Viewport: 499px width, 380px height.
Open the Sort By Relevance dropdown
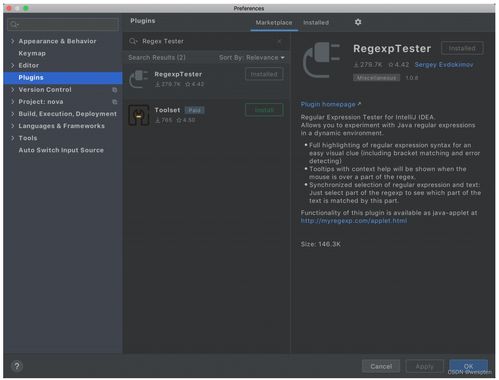tap(252, 58)
